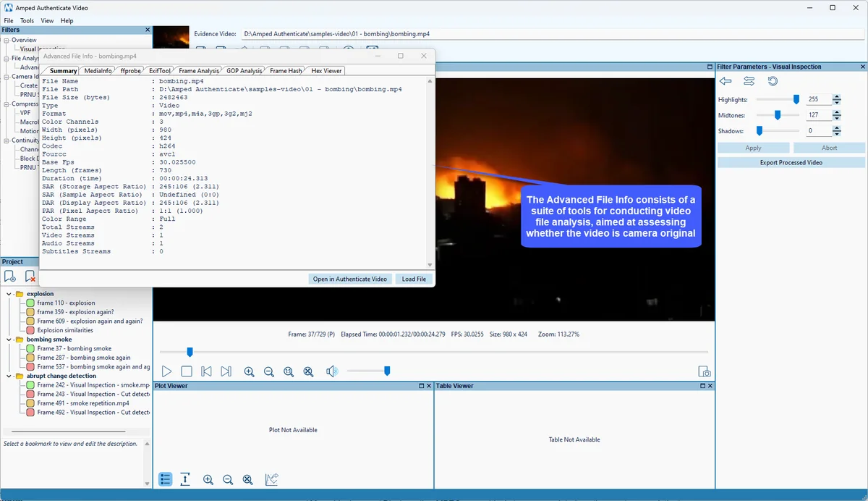Click the export plot chart icon
Viewport: 868px width, 501px height.
pos(272,479)
